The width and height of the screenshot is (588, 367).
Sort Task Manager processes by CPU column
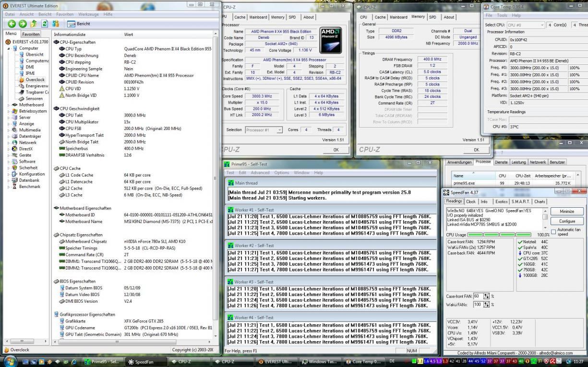pyautogui.click(x=503, y=176)
